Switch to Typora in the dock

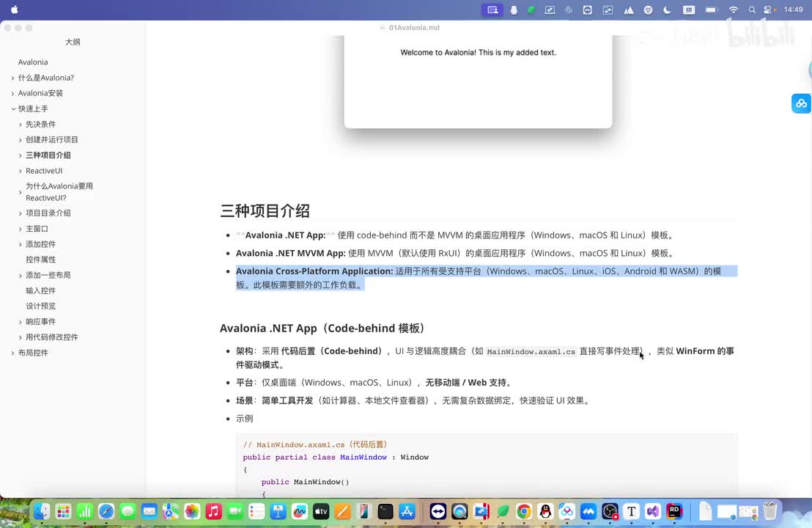coord(631,512)
